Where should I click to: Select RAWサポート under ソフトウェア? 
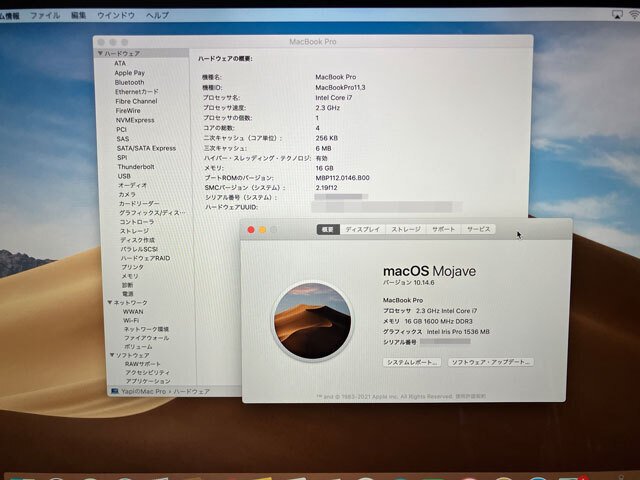tap(143, 364)
